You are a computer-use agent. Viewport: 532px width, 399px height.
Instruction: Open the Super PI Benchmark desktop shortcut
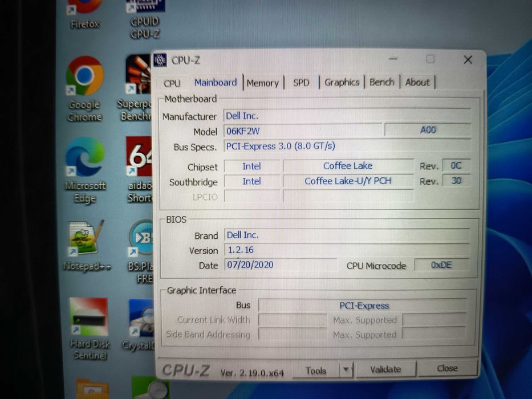tap(136, 88)
